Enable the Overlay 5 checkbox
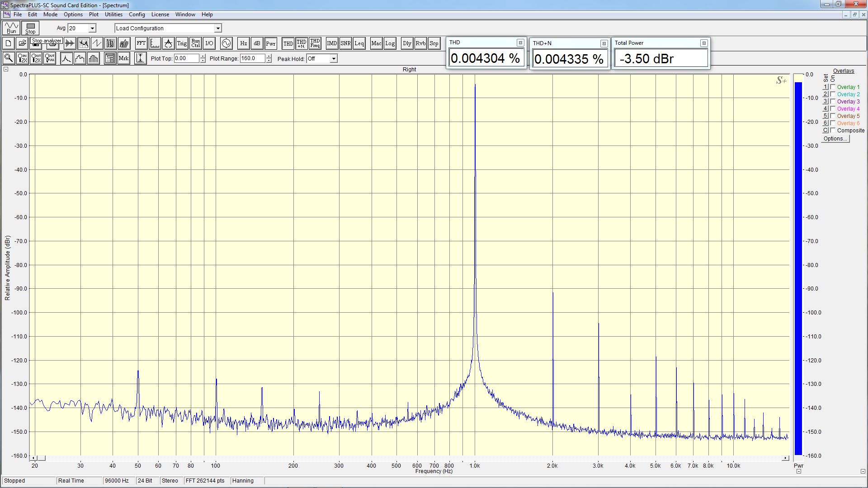Viewport: 868px width, 488px height. 833,116
